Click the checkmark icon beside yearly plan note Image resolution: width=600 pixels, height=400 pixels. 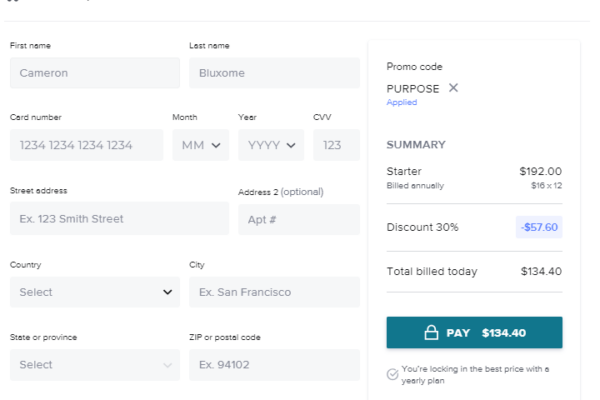[x=392, y=374]
